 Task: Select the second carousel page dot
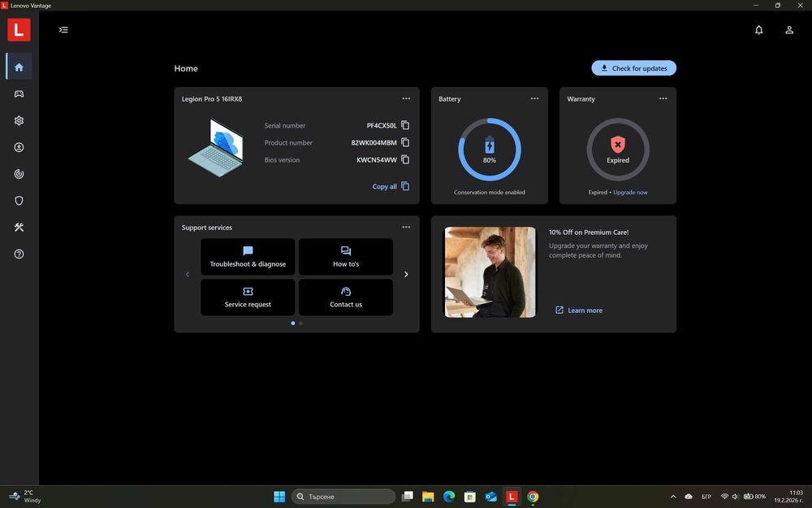click(301, 323)
